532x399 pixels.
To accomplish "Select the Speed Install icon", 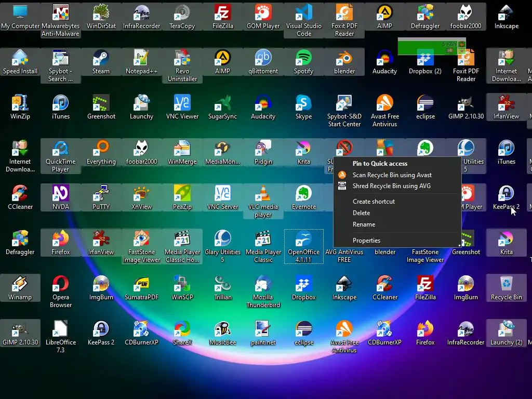I will point(20,62).
